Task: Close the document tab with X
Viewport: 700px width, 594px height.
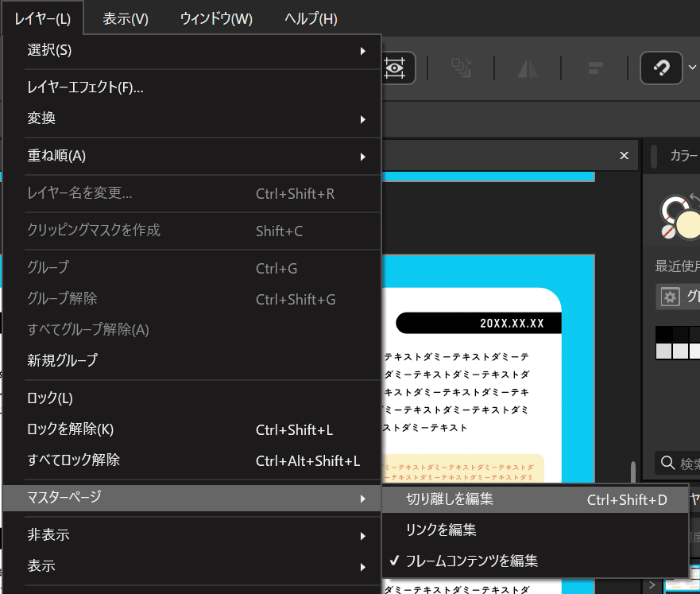Action: pos(624,155)
